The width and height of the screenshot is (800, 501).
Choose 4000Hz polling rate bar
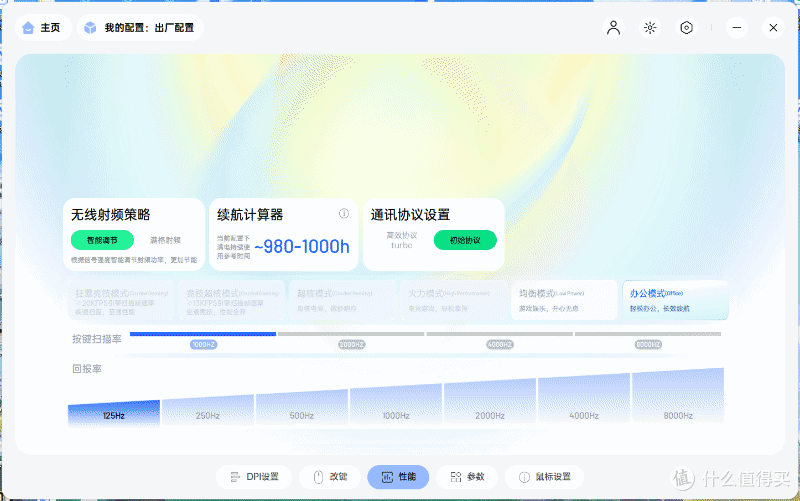point(584,399)
